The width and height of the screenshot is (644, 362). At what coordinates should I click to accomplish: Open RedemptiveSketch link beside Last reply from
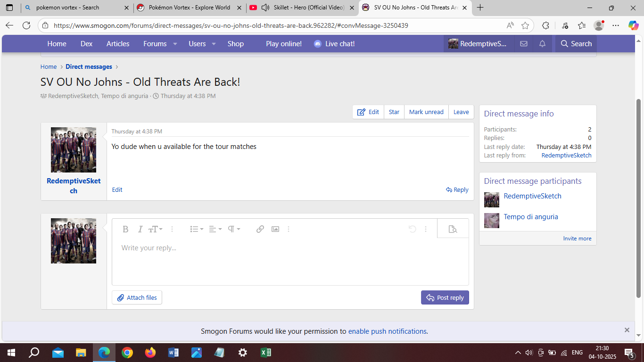566,156
